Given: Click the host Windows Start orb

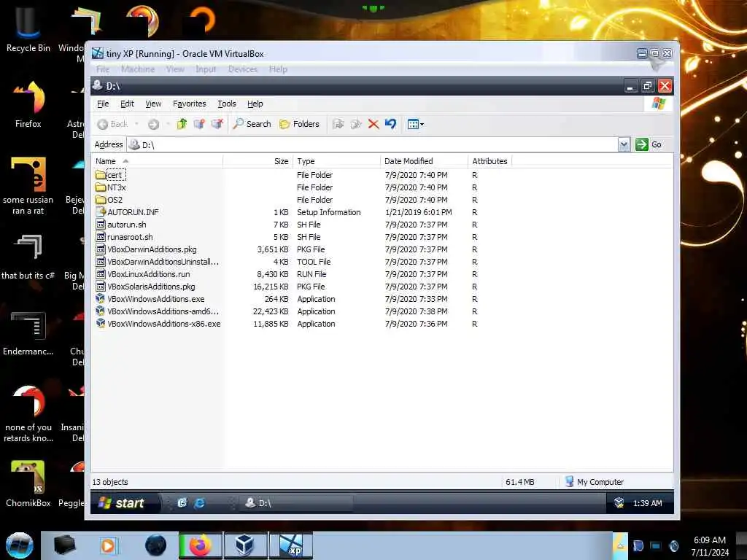Looking at the screenshot, I should pos(20,545).
